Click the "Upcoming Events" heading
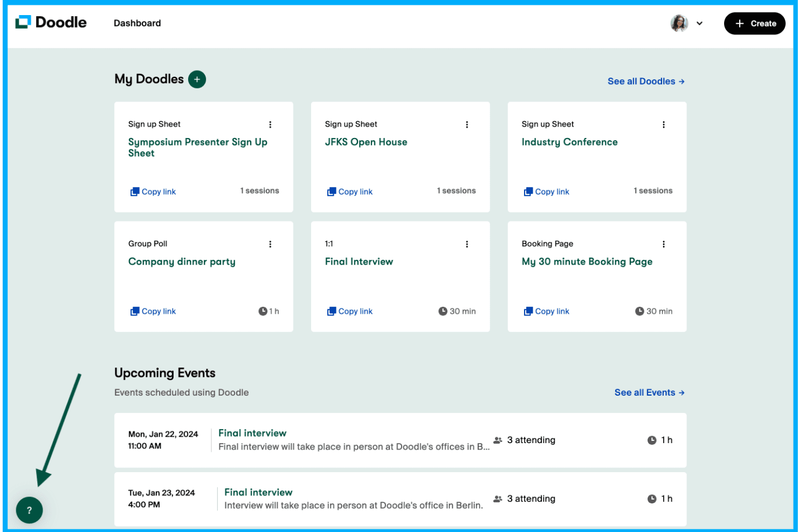Image resolution: width=798 pixels, height=532 pixels. (x=164, y=373)
